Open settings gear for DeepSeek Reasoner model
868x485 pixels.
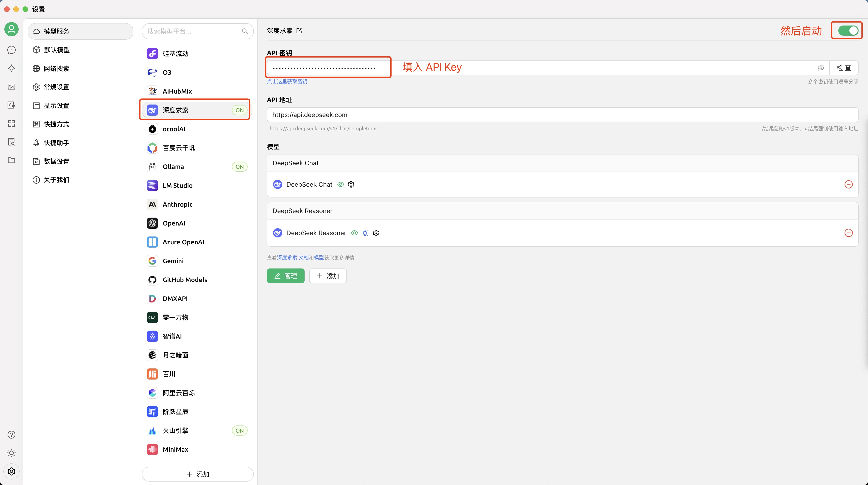click(x=376, y=233)
